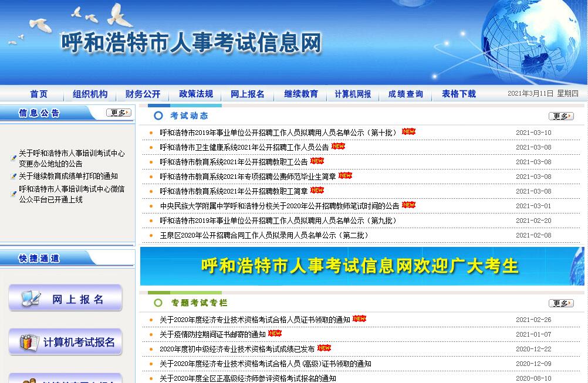
Task: Select 政策法规 in the navigation bar
Action: [196, 94]
